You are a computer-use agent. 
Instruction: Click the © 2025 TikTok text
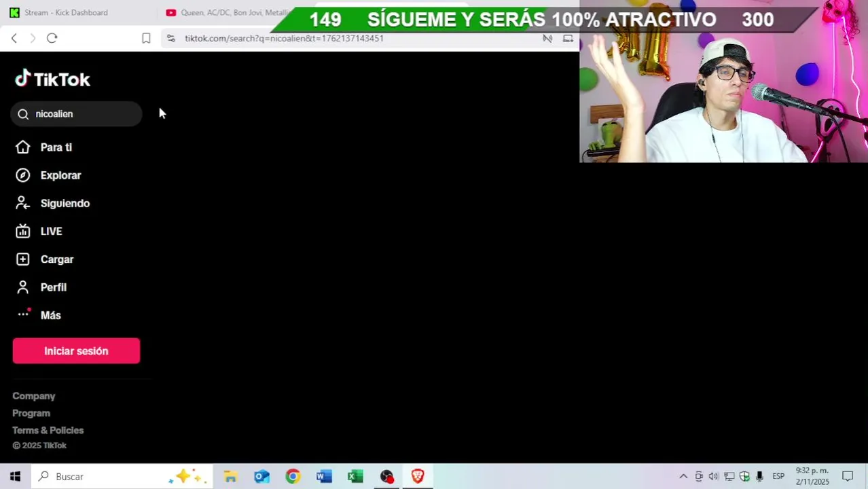[x=39, y=446]
